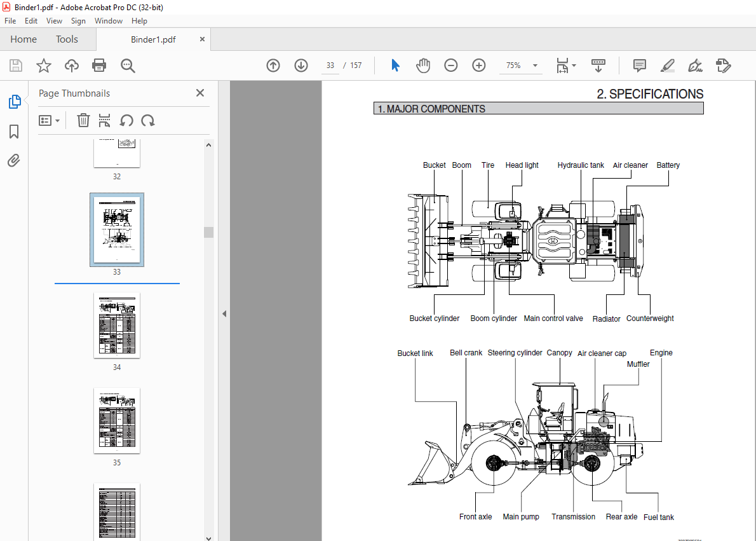756x541 pixels.
Task: Click the thumbnail panel scrollbar thumb
Action: click(x=209, y=232)
